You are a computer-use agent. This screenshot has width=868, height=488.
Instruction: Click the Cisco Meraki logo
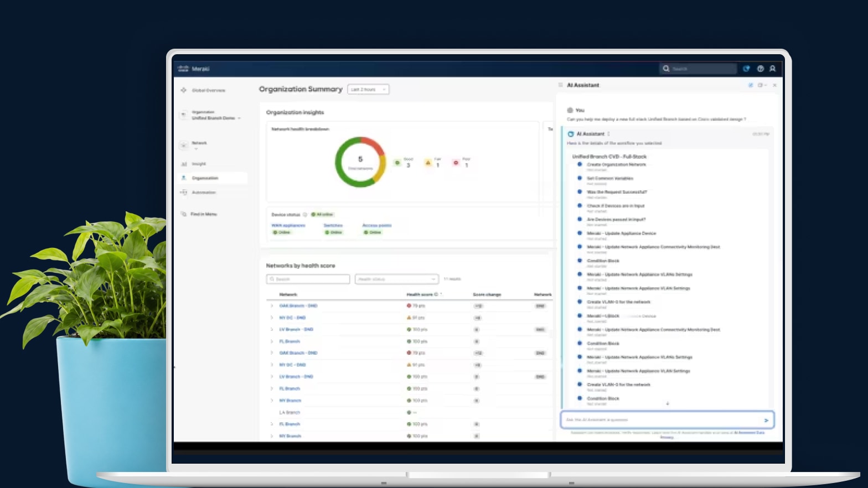[193, 69]
